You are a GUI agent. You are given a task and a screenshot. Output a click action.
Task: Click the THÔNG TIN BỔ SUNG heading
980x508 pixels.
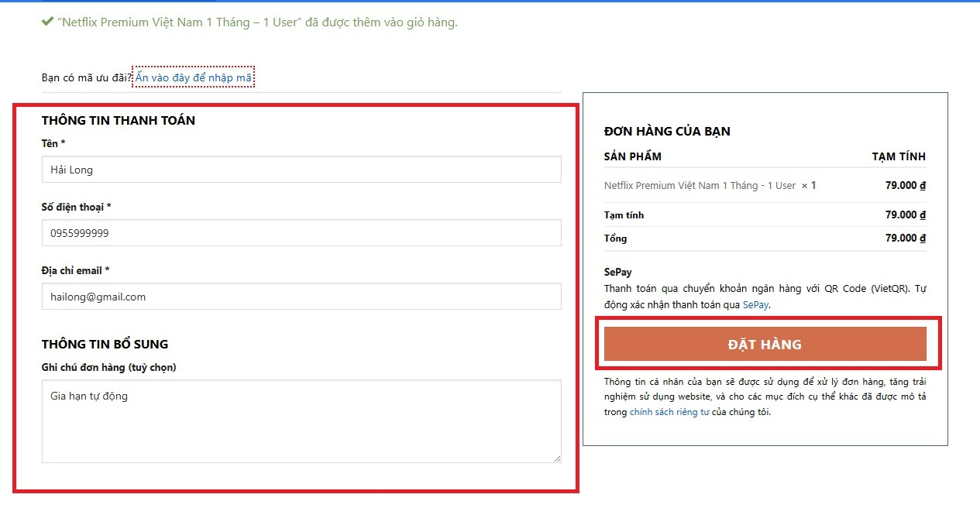(x=106, y=344)
